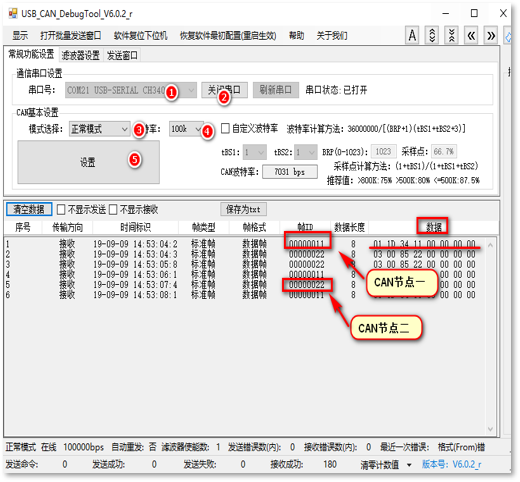Open 打开批量发送窗口 menu item
This screenshot has height=482, width=520.
[71, 35]
